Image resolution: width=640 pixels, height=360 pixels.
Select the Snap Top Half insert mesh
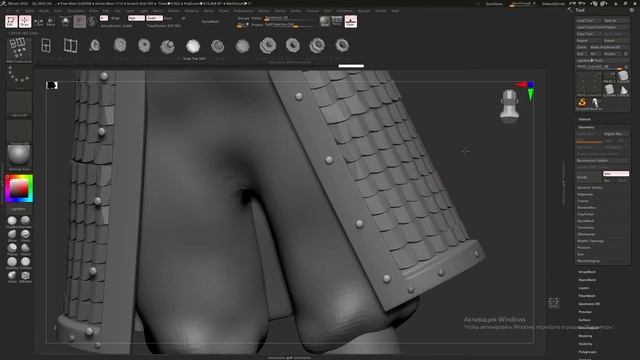(193, 47)
